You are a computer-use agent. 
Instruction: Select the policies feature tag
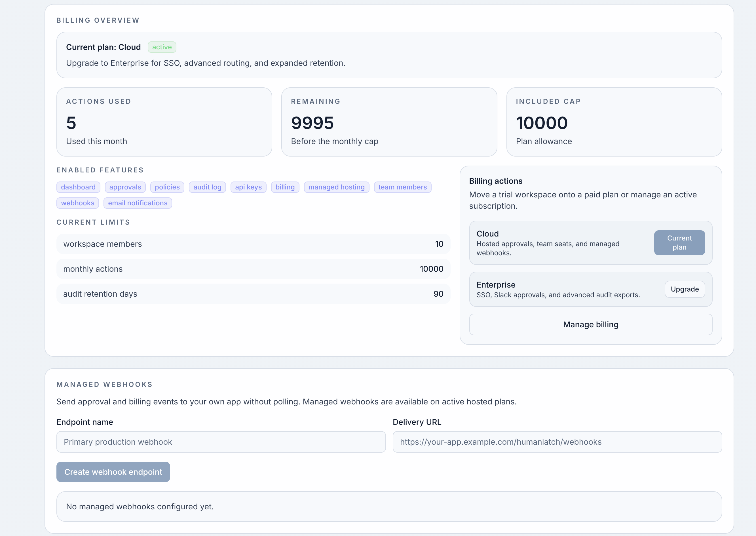pyautogui.click(x=167, y=187)
